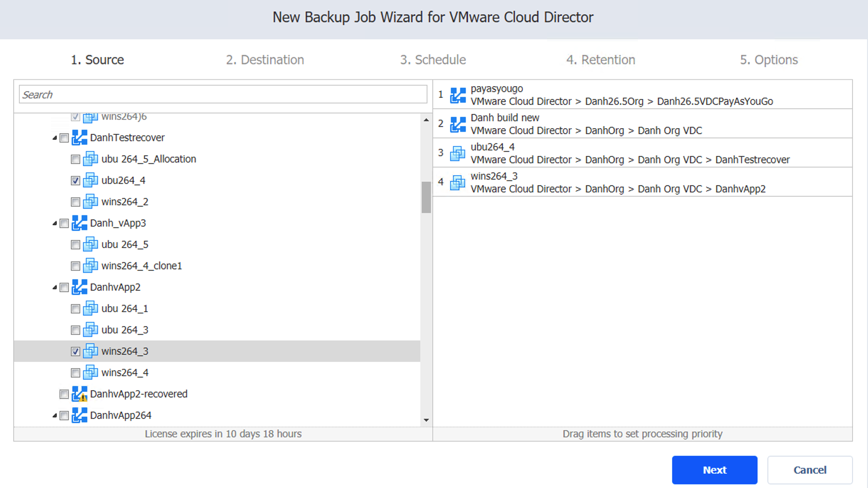Click the DanhvApp2 vApp icon in tree
This screenshot has height=488, width=868.
[79, 287]
